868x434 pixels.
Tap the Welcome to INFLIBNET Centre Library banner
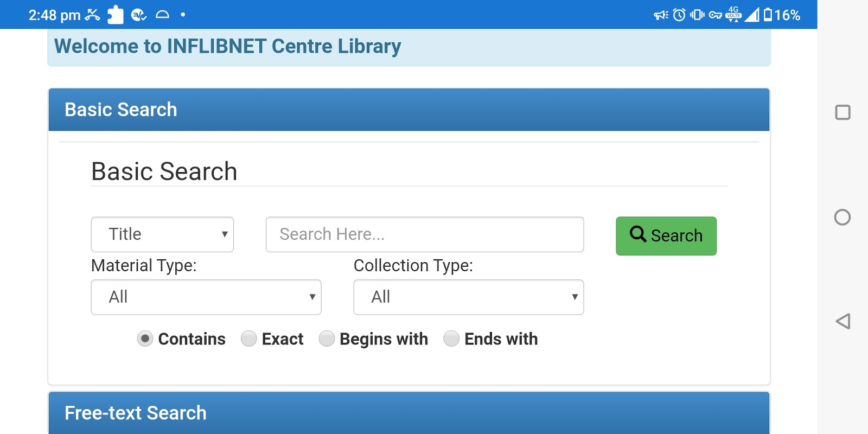click(409, 47)
